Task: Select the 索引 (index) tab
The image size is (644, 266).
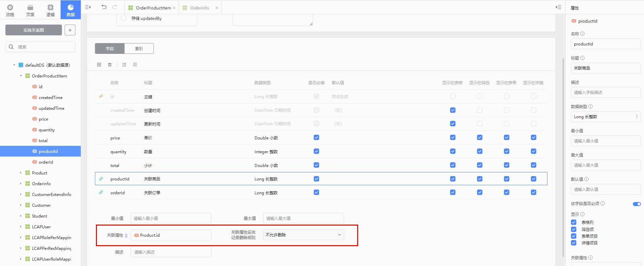Action: [139, 48]
